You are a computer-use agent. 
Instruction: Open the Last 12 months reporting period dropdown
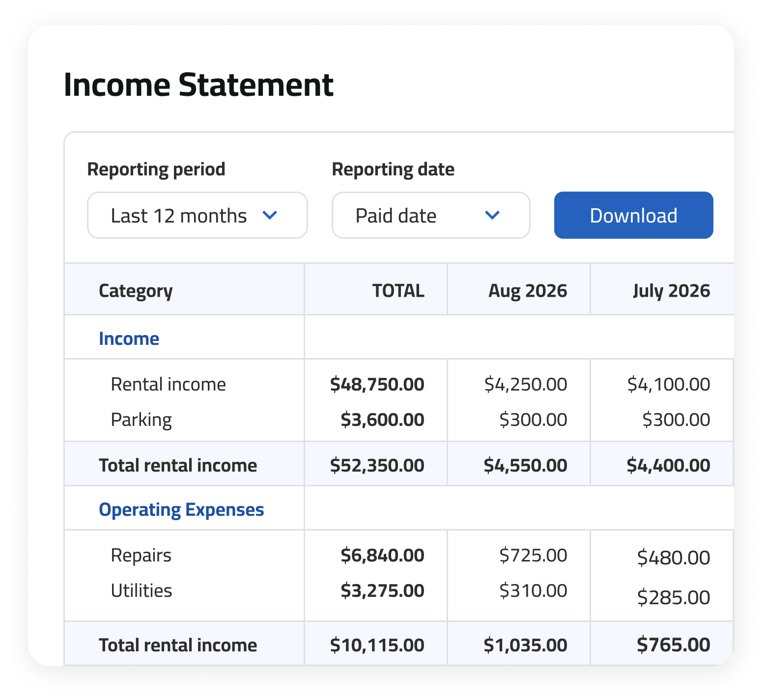point(197,215)
